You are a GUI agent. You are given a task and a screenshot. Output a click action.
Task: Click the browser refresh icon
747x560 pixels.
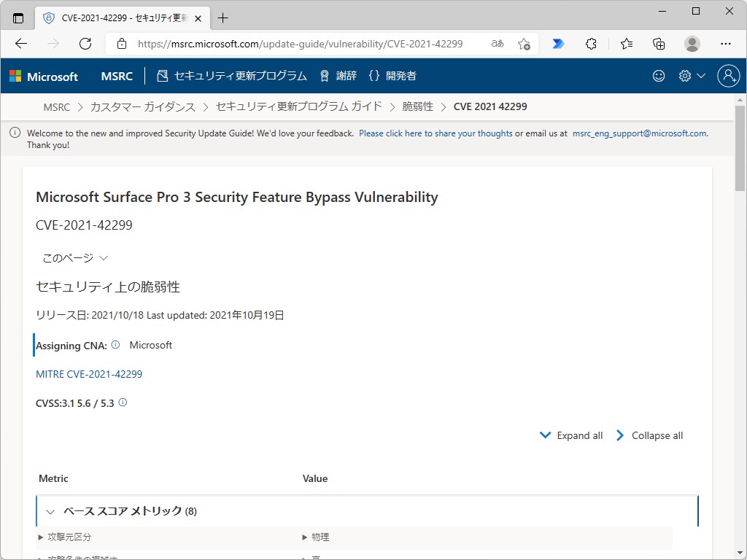[x=85, y=44]
